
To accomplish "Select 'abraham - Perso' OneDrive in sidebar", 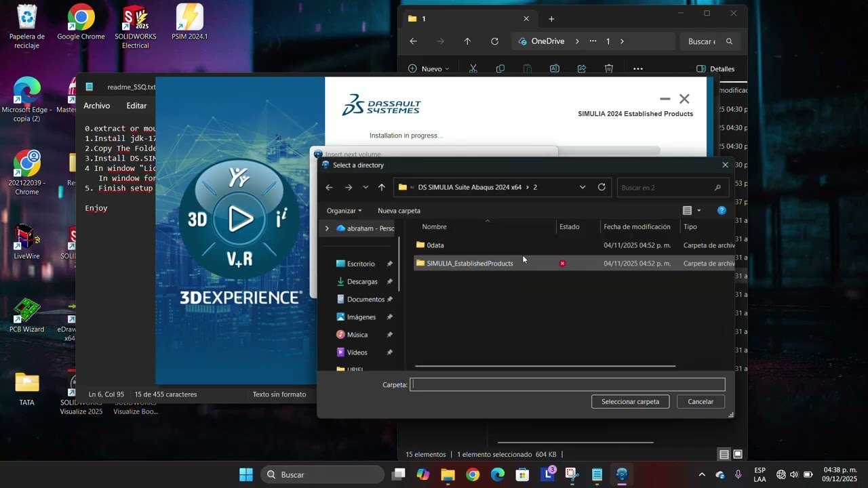I will click(x=365, y=228).
